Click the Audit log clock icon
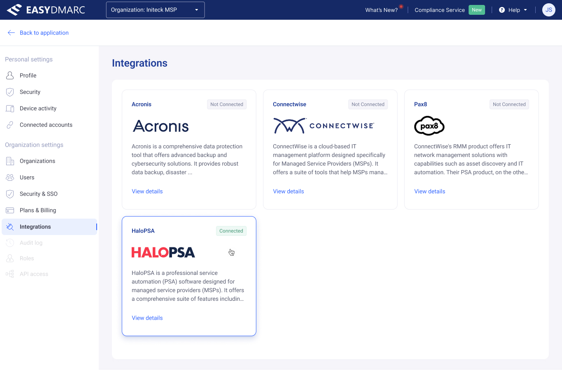Image resolution: width=562 pixels, height=392 pixels. 10,243
